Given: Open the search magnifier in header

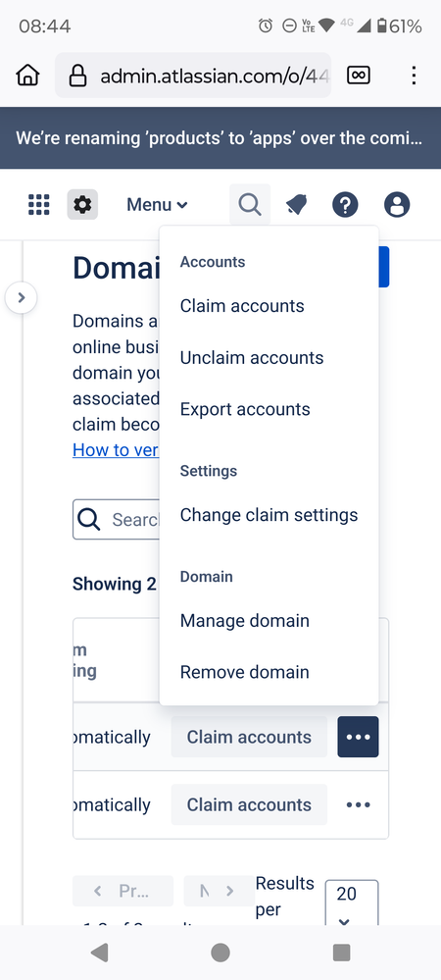Looking at the screenshot, I should pyautogui.click(x=250, y=204).
